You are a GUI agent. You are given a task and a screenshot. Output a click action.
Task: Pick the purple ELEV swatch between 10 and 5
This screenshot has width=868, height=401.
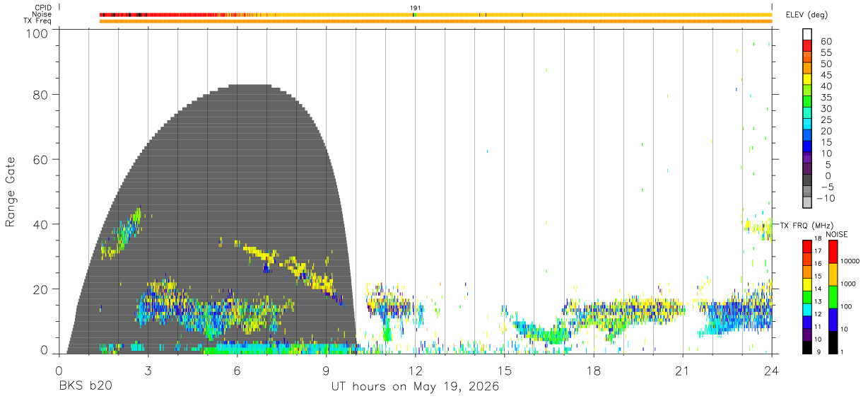(x=807, y=159)
